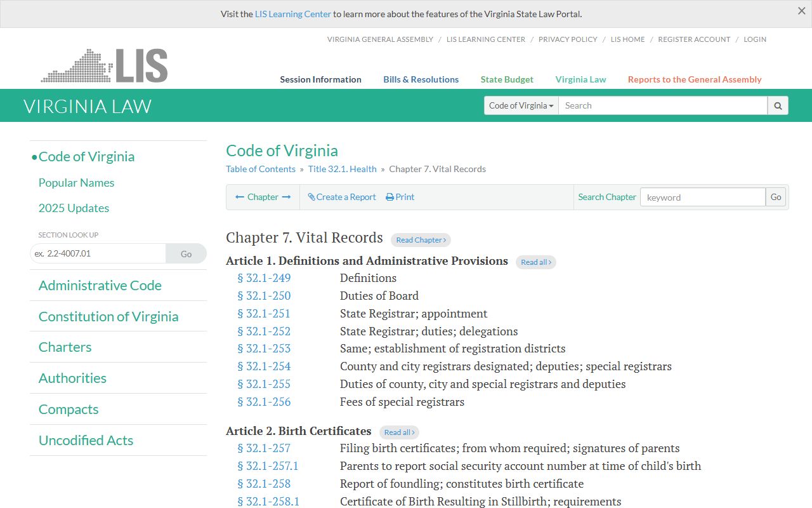Open section § 32.1-249
Viewport: 812px width, 508px height.
264,278
